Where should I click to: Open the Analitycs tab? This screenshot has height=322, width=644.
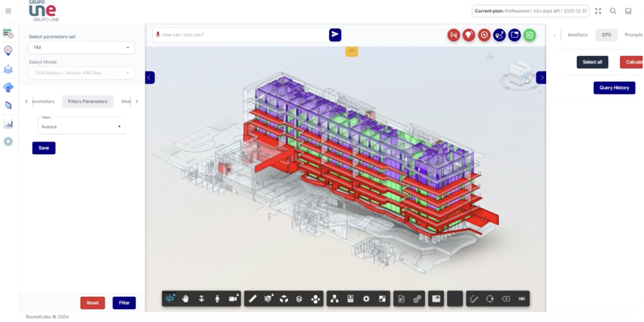(x=578, y=35)
